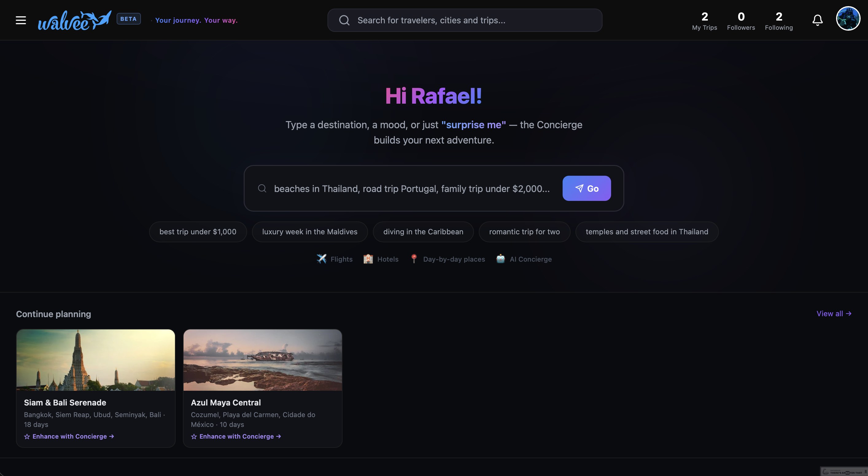868x476 pixels.
Task: Click the BETA badge
Action: tap(128, 19)
